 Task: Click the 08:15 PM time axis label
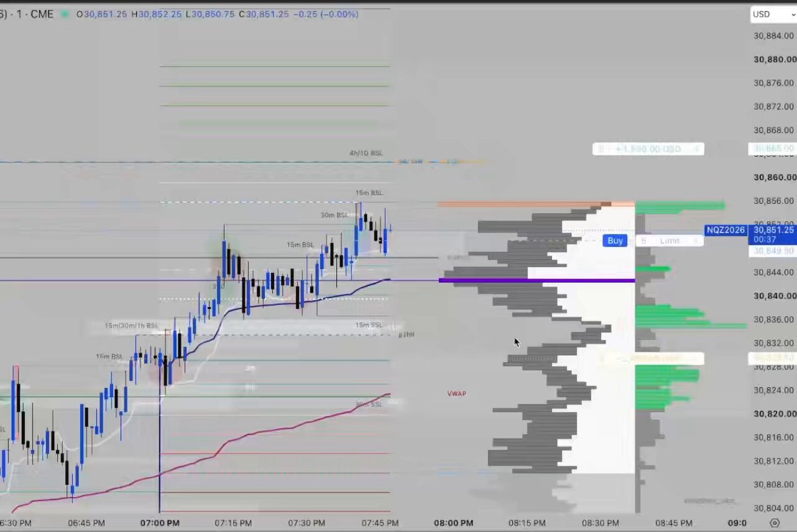pyautogui.click(x=526, y=523)
